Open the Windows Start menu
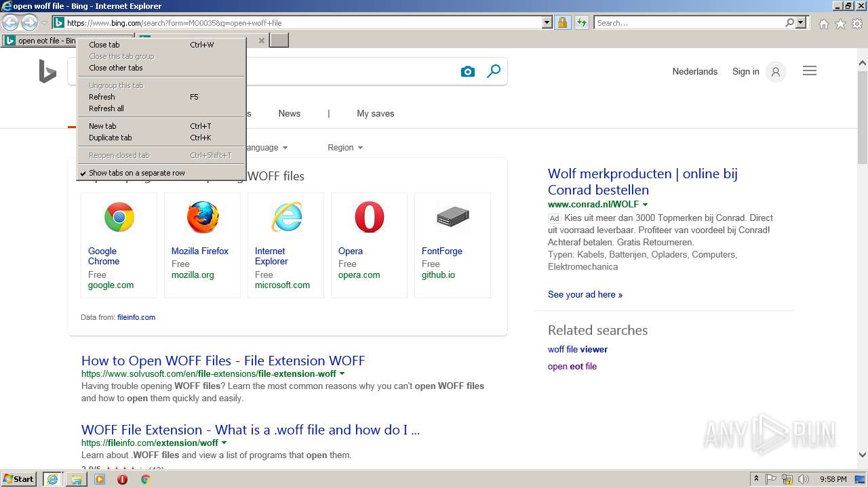This screenshot has height=488, width=868. coord(19,479)
